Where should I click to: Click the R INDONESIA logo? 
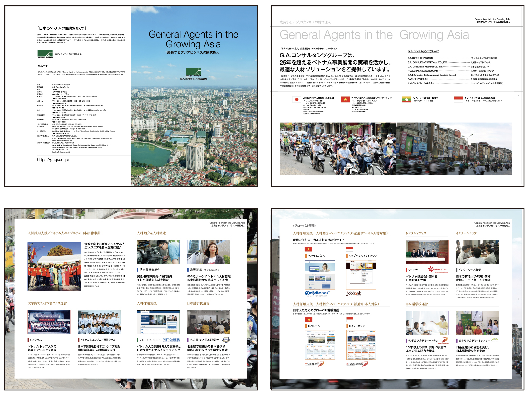357,364
